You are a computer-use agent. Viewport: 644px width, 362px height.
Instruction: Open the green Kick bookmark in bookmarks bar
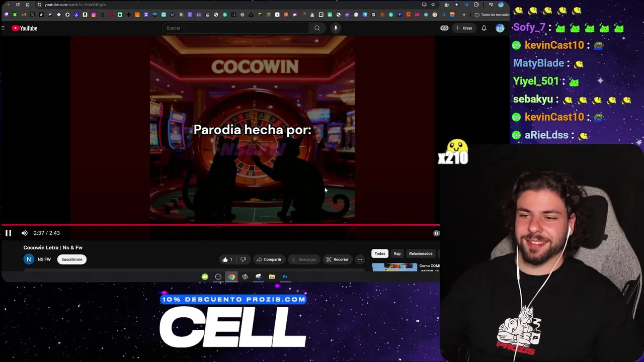coord(15,15)
